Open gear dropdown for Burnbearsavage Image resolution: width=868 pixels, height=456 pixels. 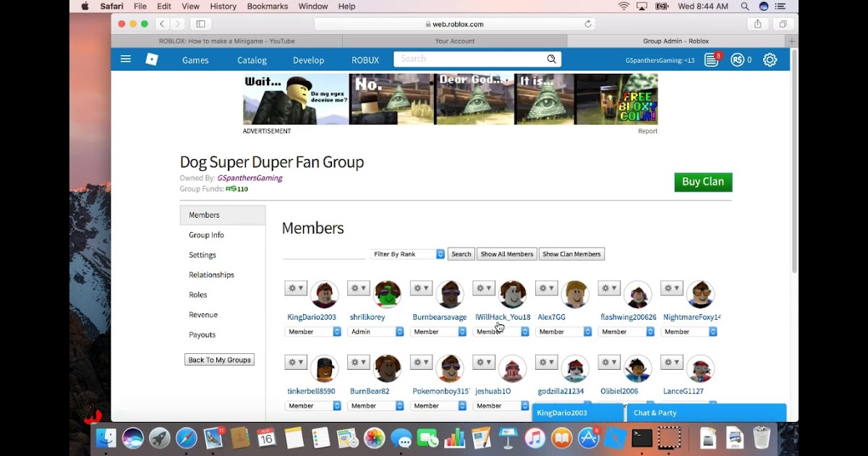(422, 288)
